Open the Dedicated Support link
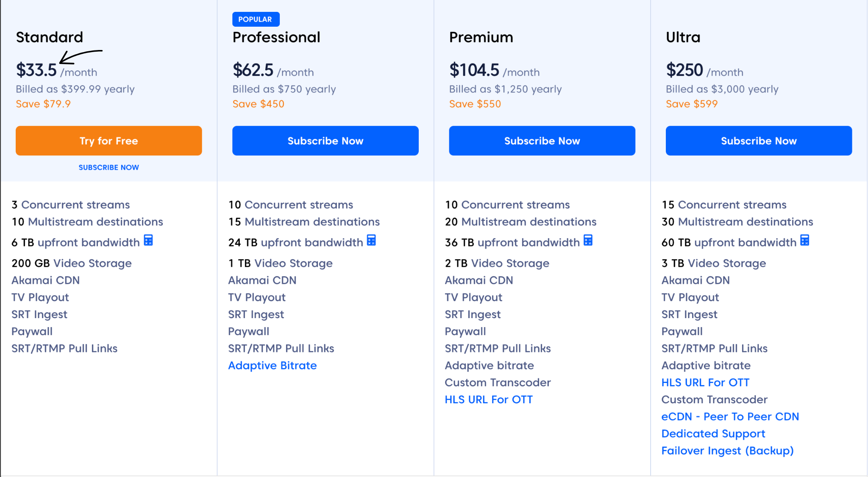 [x=713, y=434]
